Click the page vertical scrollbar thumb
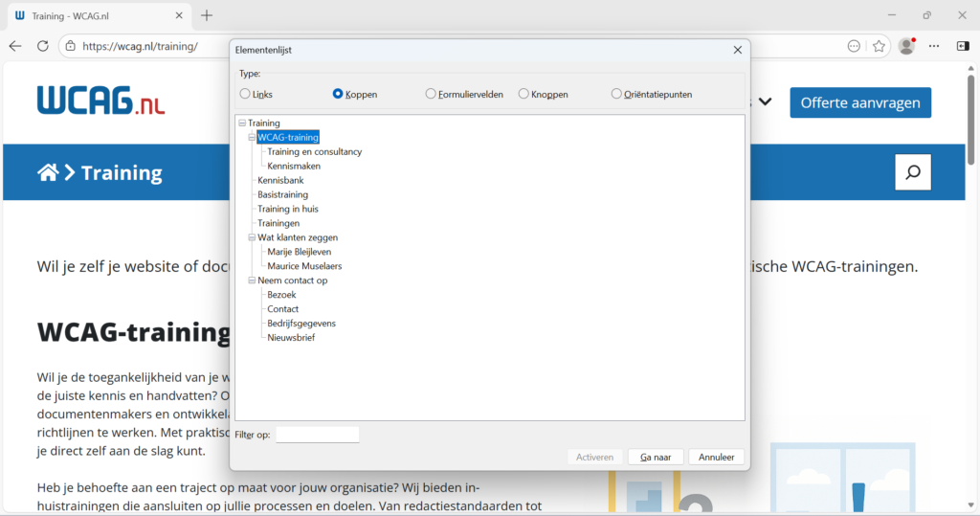980x516 pixels. (x=970, y=119)
